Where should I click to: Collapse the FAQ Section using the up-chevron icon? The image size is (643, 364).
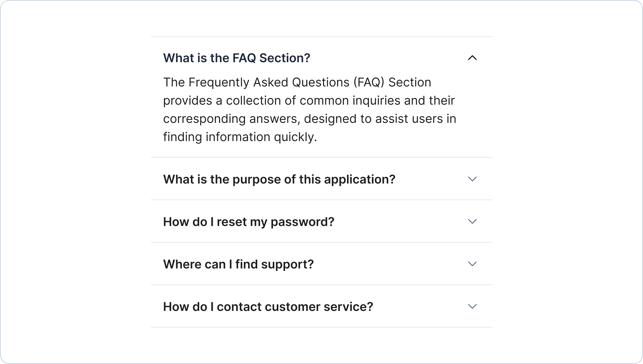[x=472, y=58]
